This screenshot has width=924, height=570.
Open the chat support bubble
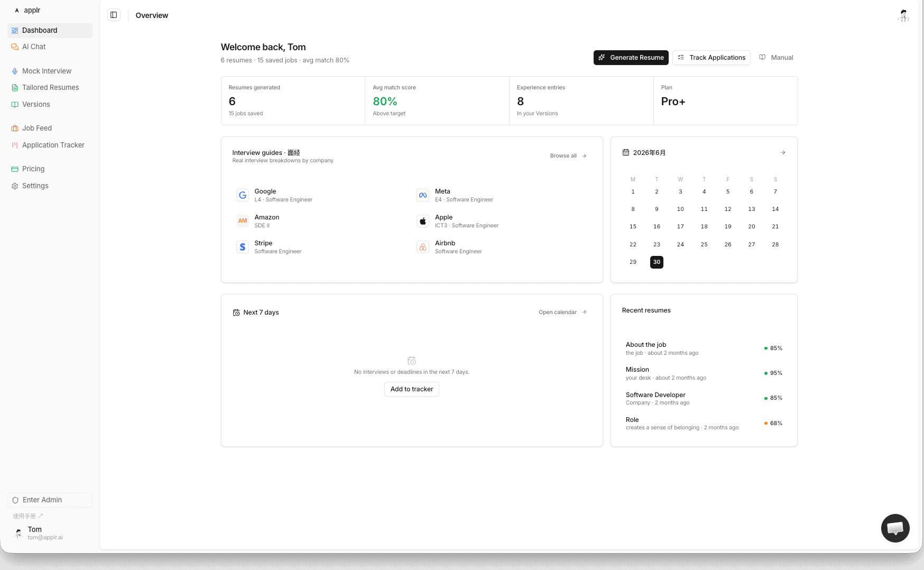[895, 528]
